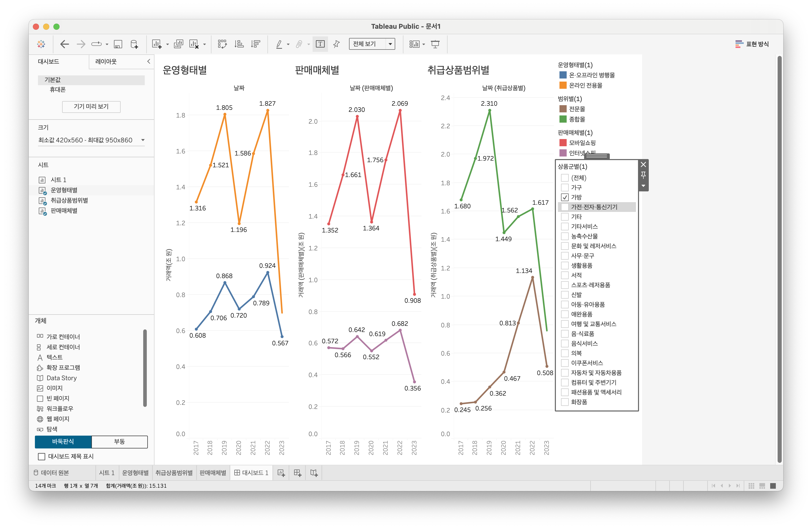
Task: Pin the 상품군별 filter card
Action: point(643,175)
